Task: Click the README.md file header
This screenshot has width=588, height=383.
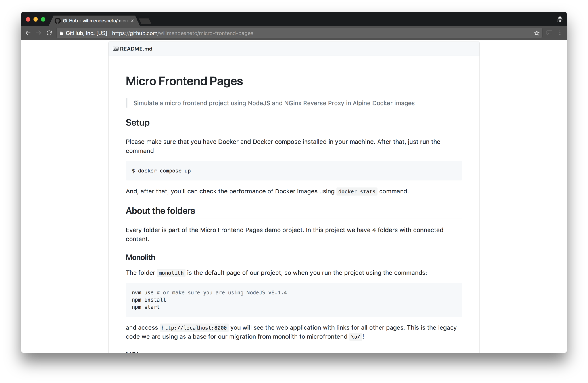Action: [136, 49]
